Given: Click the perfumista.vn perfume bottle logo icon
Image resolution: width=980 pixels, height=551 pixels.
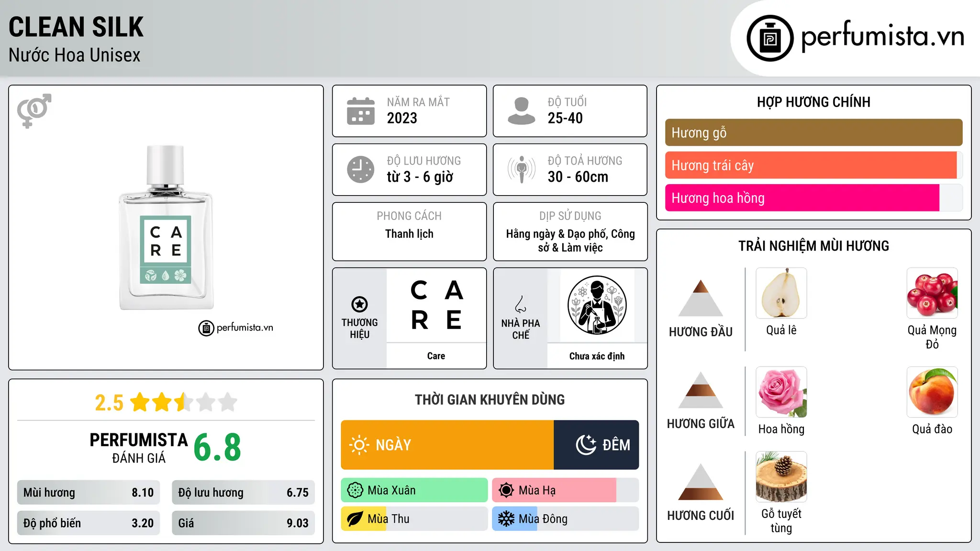Looking at the screenshot, I should tap(770, 38).
